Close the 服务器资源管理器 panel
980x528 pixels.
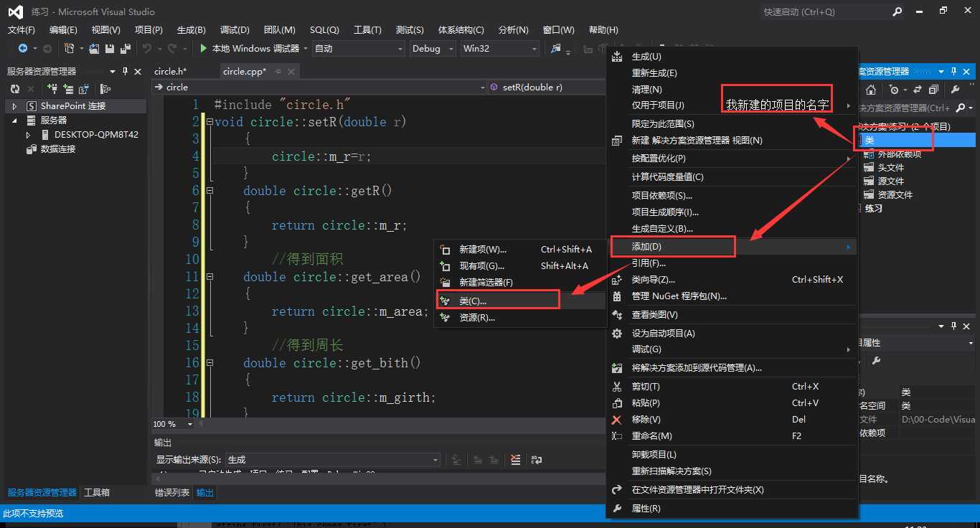138,71
